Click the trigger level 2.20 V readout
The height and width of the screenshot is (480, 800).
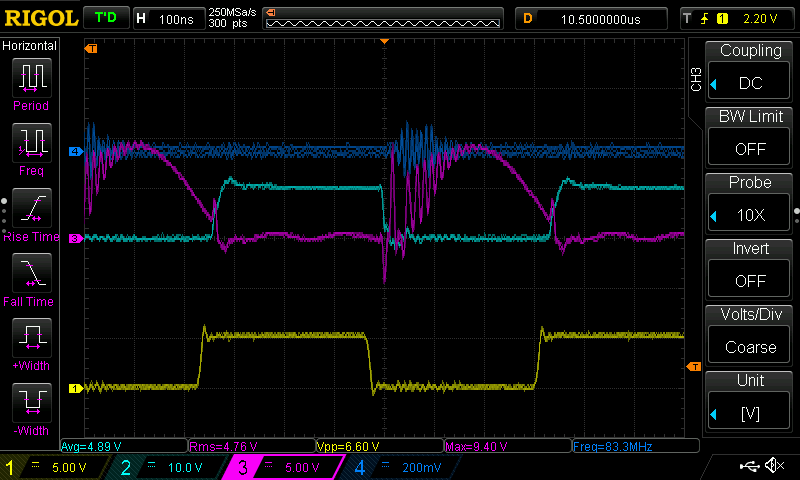click(x=760, y=19)
